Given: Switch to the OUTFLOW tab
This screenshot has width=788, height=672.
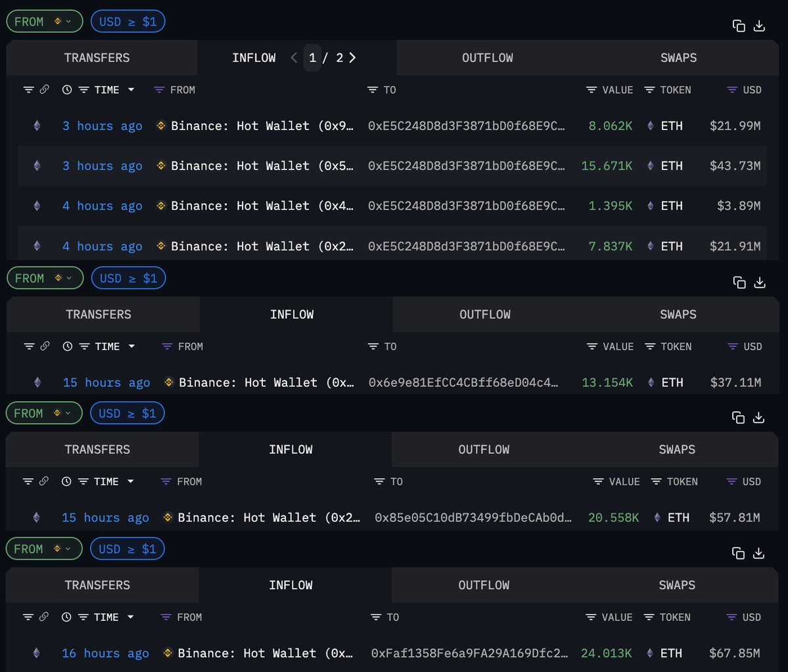Looking at the screenshot, I should tap(487, 58).
